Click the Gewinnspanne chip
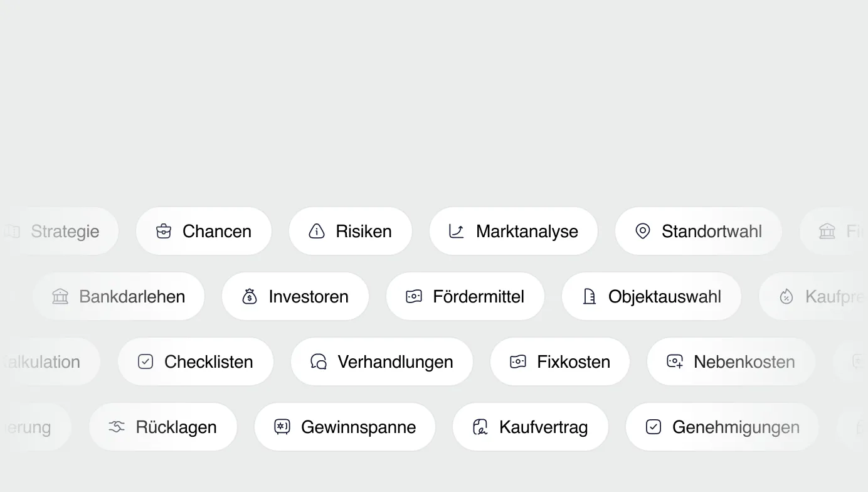This screenshot has width=868, height=492. tap(344, 427)
